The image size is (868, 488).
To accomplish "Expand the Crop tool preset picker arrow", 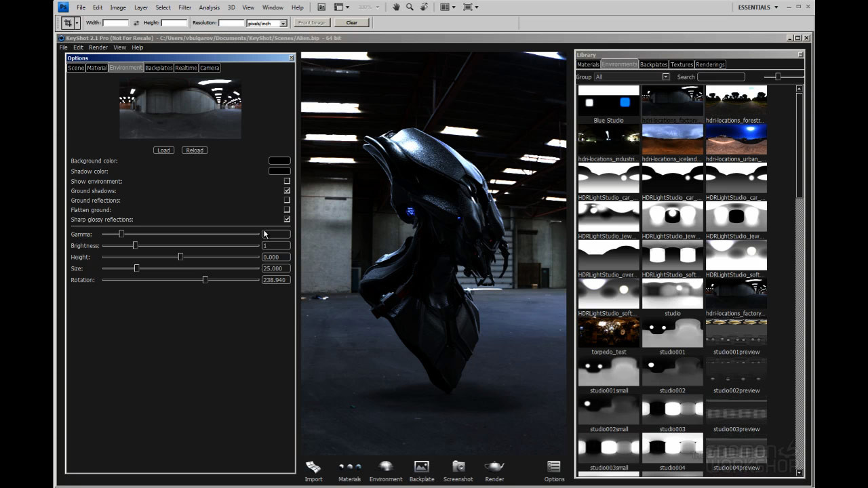I will coord(77,23).
